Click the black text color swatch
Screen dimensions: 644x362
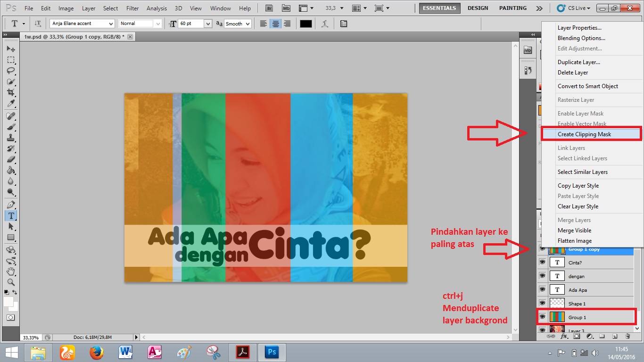pos(305,23)
